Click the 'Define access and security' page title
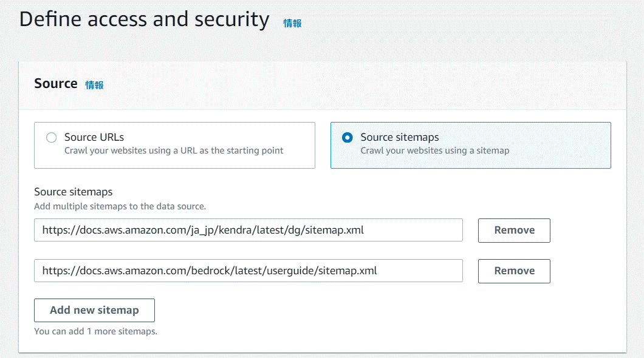This screenshot has width=644, height=358. click(x=144, y=19)
